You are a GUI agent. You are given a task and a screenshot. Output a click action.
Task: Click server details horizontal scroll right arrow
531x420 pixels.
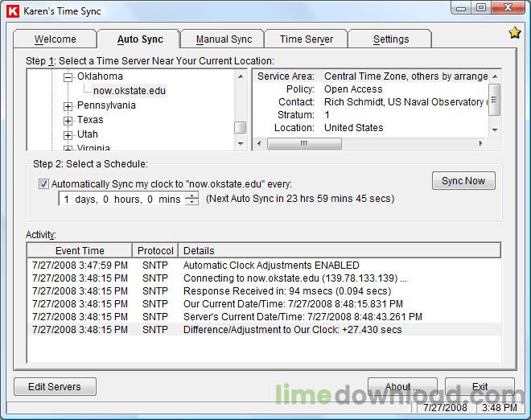point(481,143)
